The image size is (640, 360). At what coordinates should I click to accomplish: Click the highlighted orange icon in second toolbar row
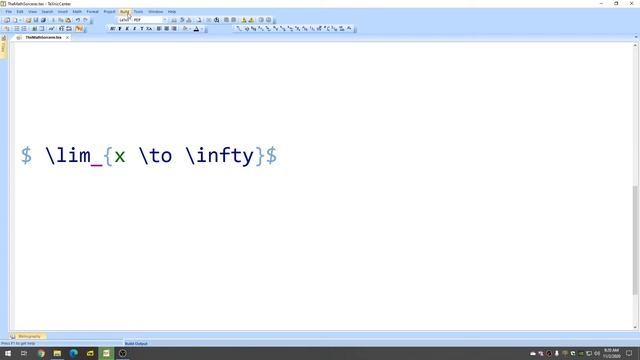point(79,29)
